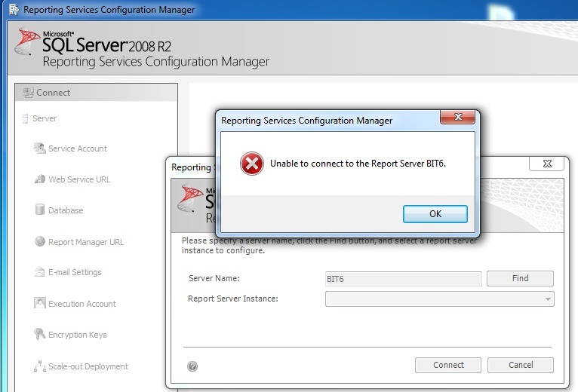
Task: Open the Database page
Action: click(66, 211)
